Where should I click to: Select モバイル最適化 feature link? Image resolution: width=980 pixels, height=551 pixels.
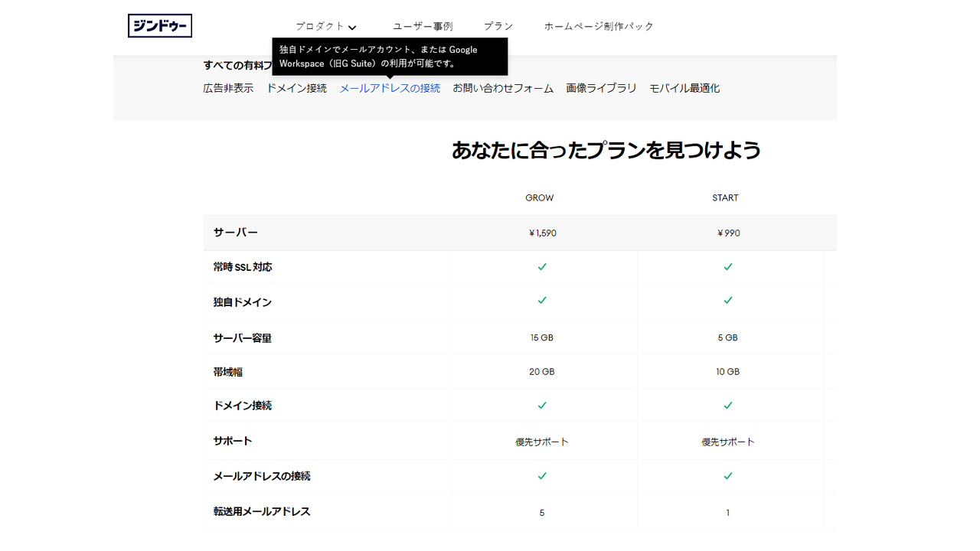coord(684,88)
